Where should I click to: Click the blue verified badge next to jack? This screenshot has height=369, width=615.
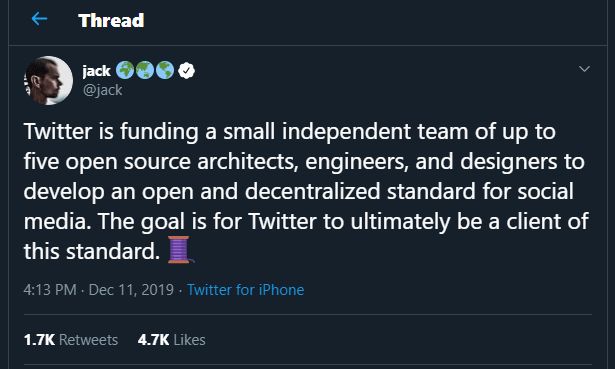click(x=186, y=71)
